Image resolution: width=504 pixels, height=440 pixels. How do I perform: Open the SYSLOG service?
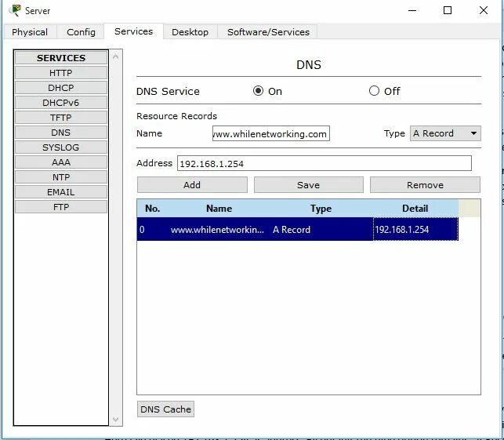click(61, 147)
